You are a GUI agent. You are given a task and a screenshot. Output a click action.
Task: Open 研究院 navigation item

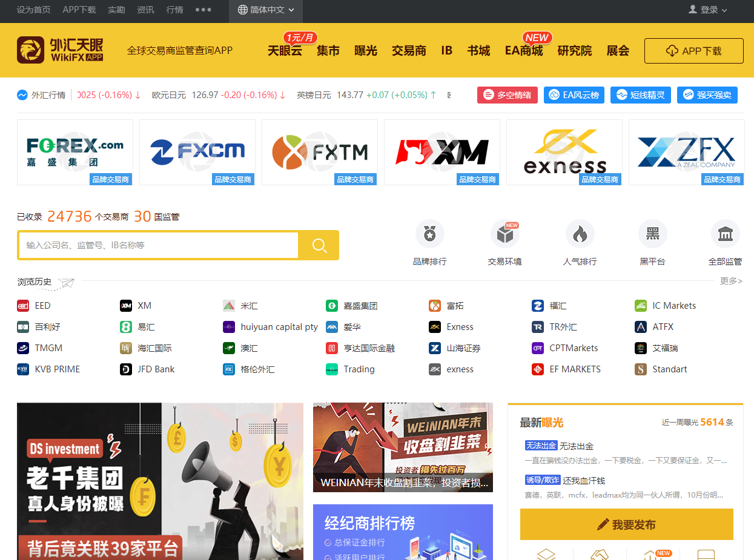click(x=575, y=51)
